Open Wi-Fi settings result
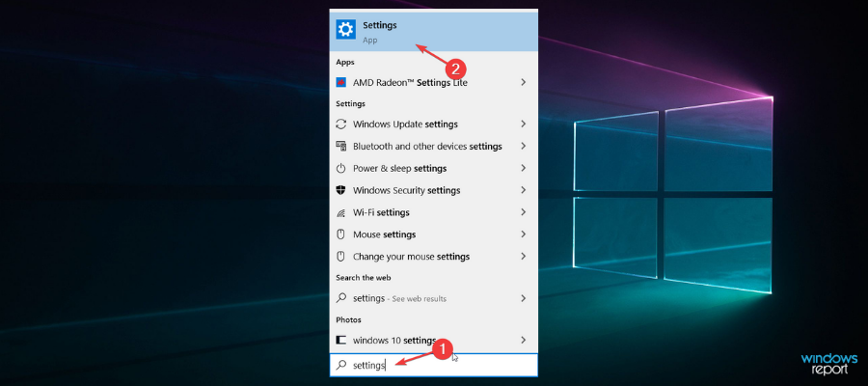Screen dimensions: 868x386 click(x=433, y=212)
